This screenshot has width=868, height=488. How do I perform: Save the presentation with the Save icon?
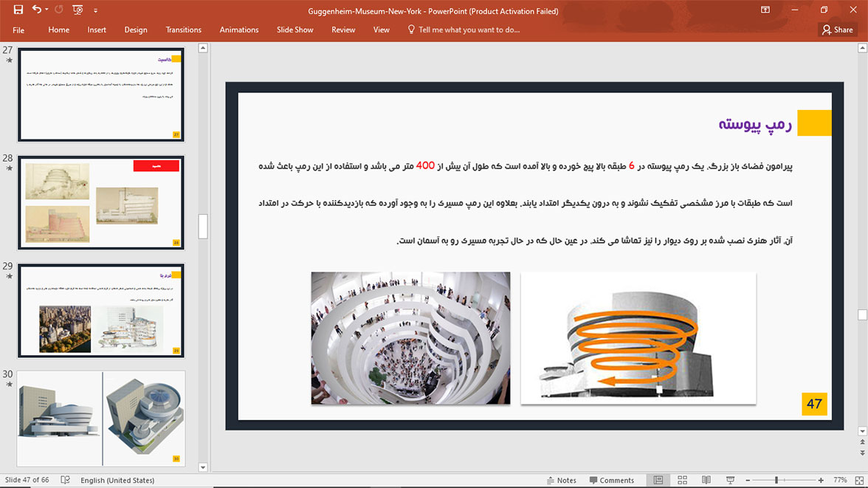pos(18,10)
